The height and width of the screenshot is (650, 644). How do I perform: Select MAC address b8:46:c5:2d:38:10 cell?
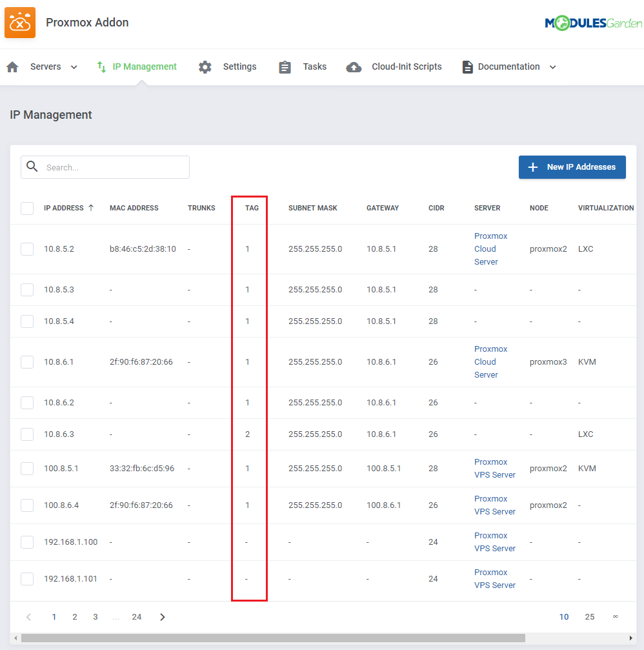143,249
